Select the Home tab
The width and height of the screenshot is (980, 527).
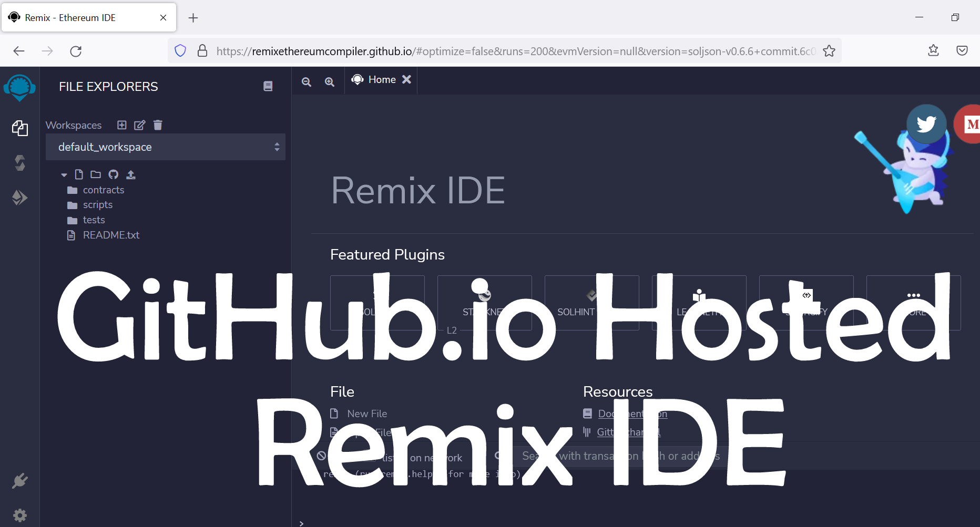pyautogui.click(x=374, y=80)
